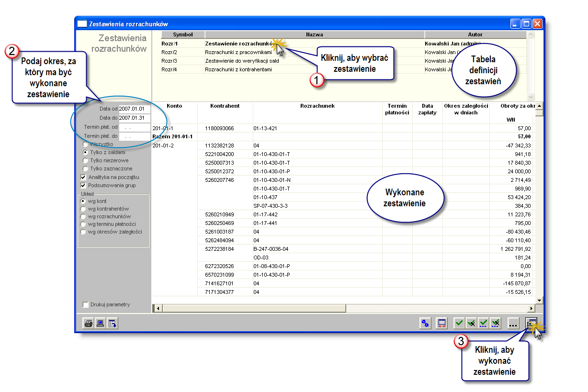
Task: Click the Termin płatności column header
Action: coord(397,112)
